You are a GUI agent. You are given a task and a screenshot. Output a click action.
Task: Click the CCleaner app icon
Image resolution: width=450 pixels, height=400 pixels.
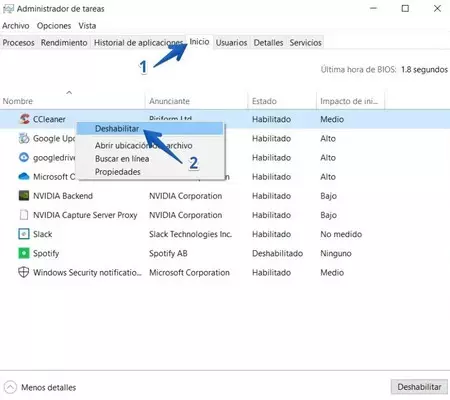click(x=24, y=119)
